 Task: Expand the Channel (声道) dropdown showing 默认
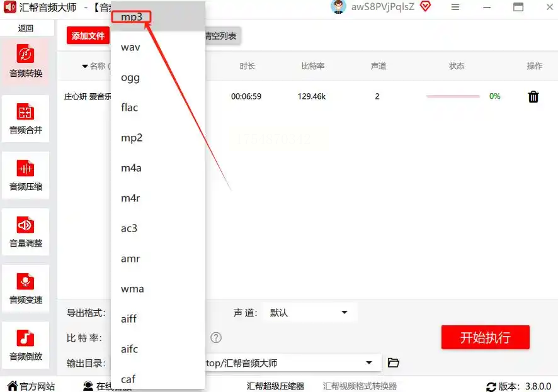309,312
